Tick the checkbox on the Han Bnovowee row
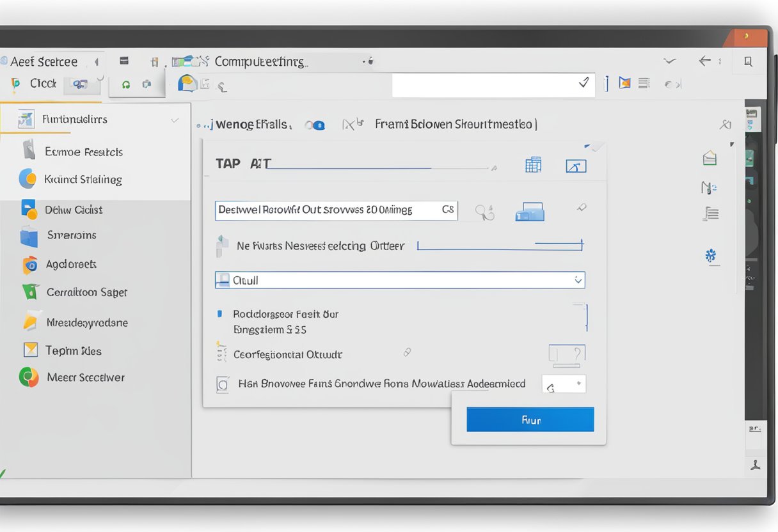The width and height of the screenshot is (778, 532). coord(222,384)
